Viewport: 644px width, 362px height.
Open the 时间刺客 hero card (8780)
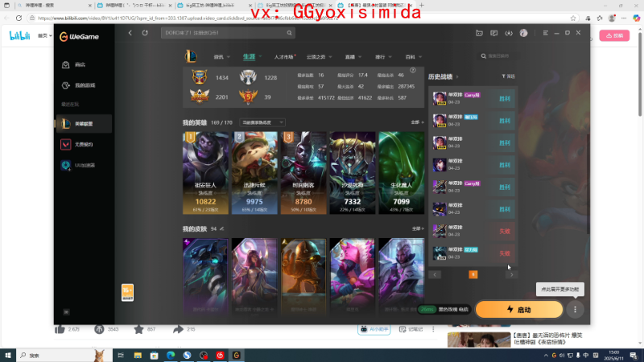pos(303,173)
